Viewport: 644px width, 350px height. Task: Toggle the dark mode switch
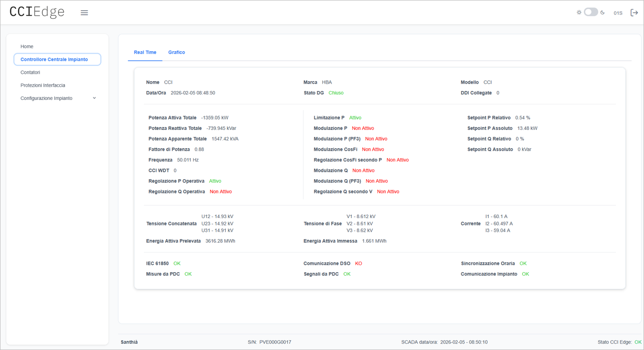(x=591, y=12)
